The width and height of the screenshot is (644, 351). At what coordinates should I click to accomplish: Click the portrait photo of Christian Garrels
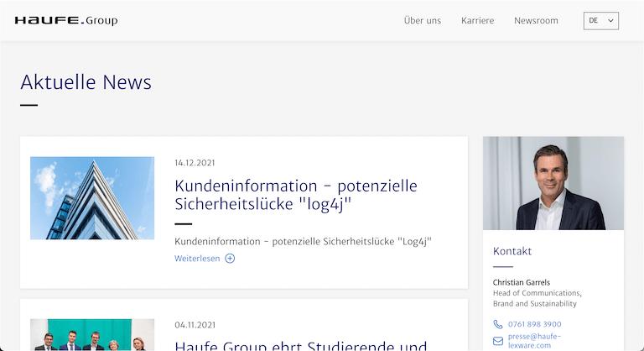[553, 183]
